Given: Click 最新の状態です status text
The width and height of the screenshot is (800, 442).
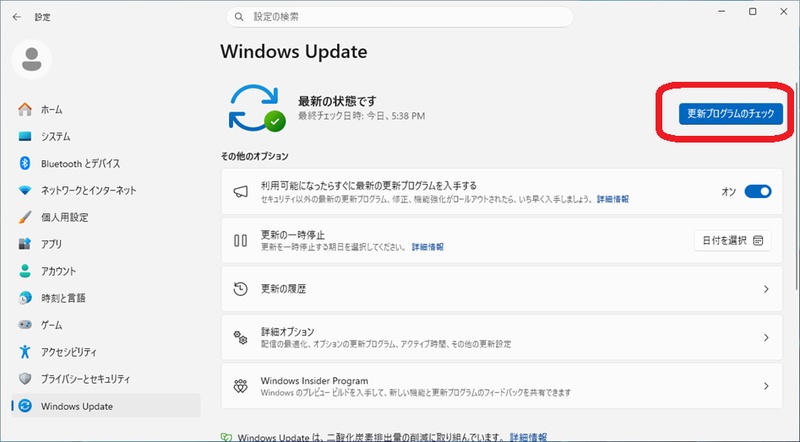Looking at the screenshot, I should point(337,101).
